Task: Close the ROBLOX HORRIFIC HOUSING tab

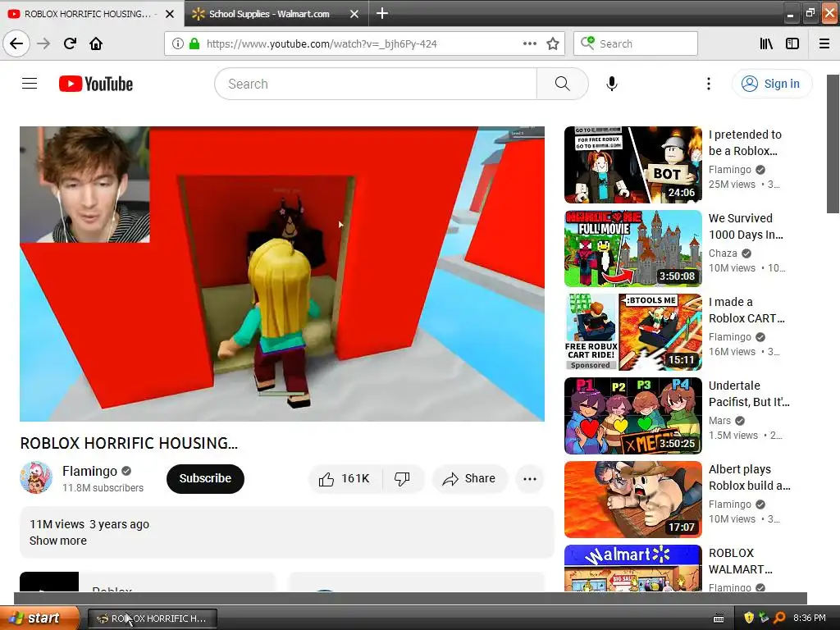Action: click(x=170, y=14)
